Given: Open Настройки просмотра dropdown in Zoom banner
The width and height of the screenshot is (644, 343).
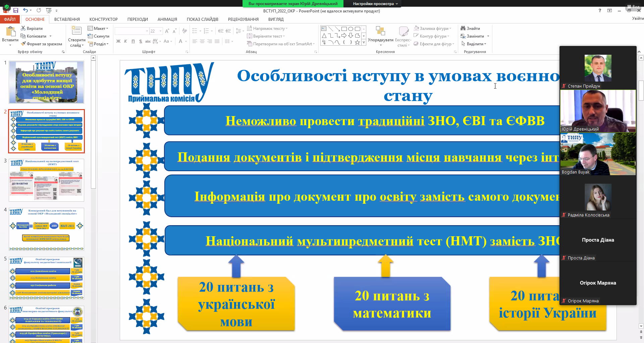Looking at the screenshot, I should pyautogui.click(x=374, y=4).
